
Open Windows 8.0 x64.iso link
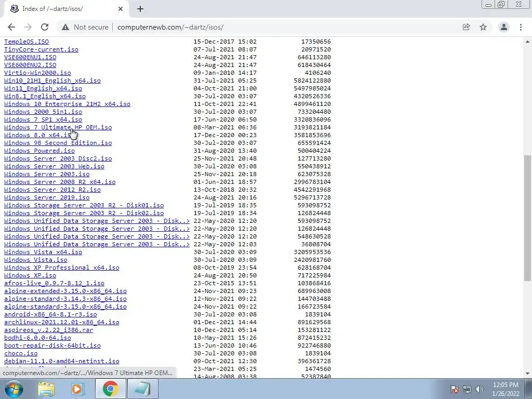[37, 136]
